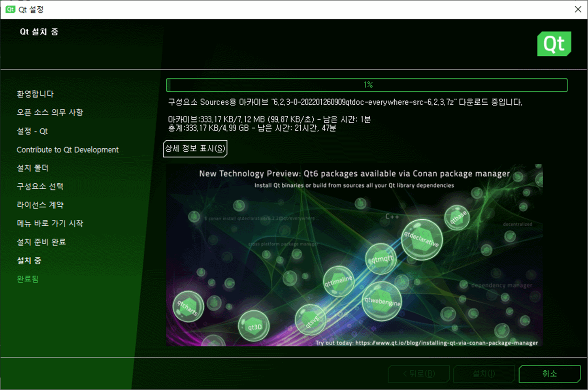Click the Qt title bar icon

[10, 9]
